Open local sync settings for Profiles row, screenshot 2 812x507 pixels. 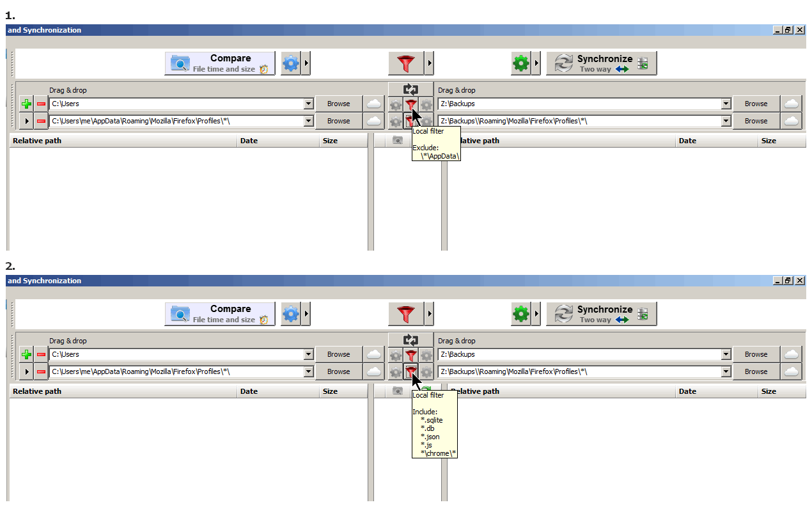(x=426, y=371)
